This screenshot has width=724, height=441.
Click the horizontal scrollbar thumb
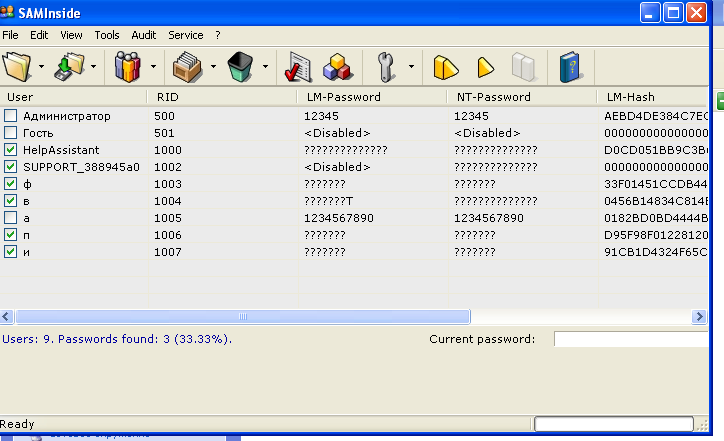(243, 316)
